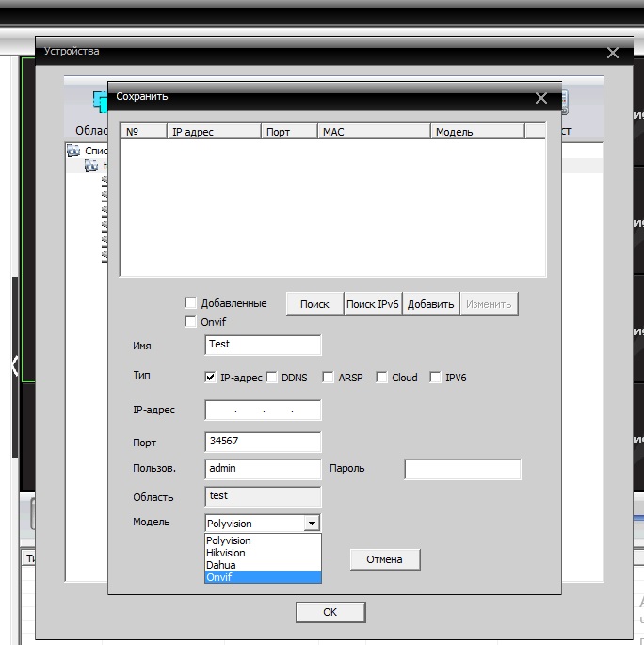Click into the Пароль input field
This screenshot has height=645, width=644.
[462, 469]
